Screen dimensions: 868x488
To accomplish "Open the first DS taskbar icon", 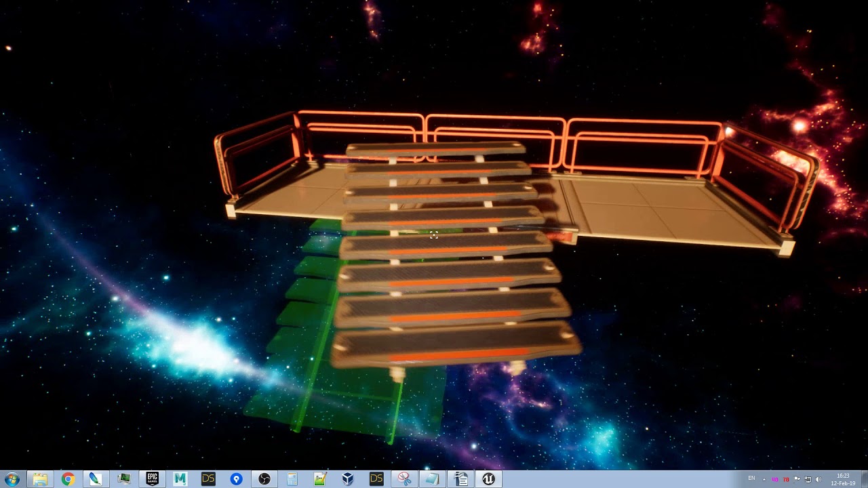I will (208, 479).
